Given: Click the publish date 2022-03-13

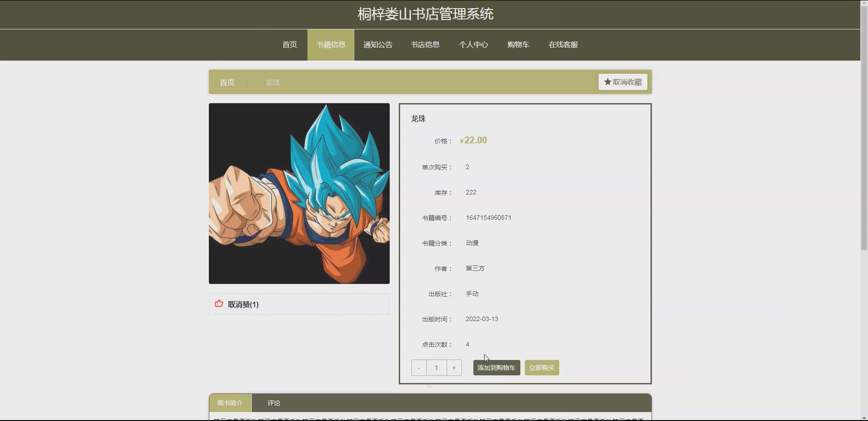Looking at the screenshot, I should 482,319.
